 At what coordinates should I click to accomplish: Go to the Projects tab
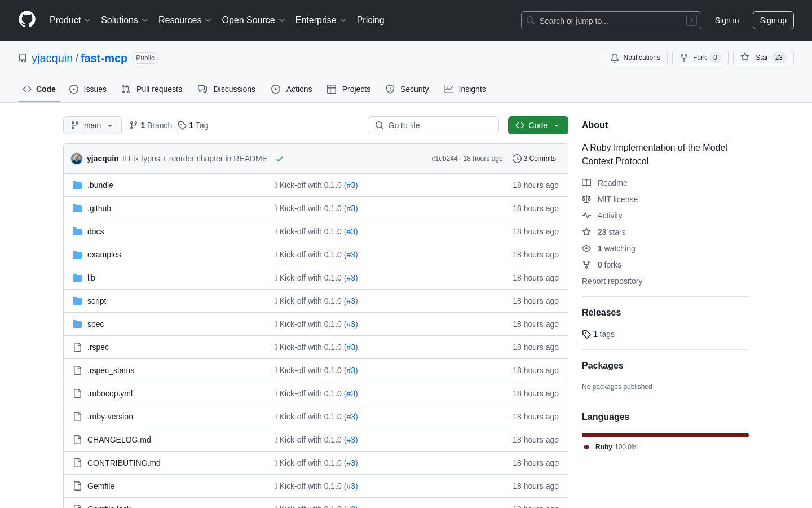click(349, 89)
